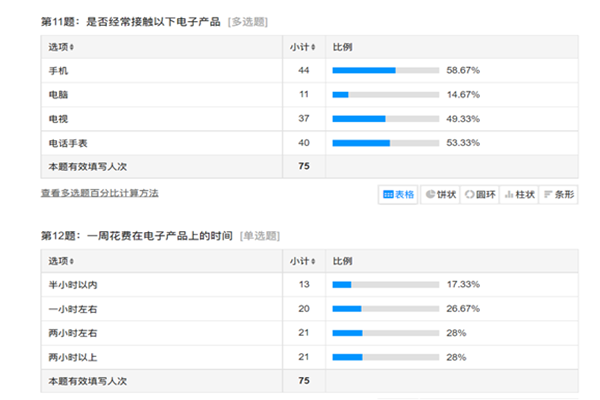Switch to 饼状 pie chart view
The image size is (600, 400).
point(440,195)
